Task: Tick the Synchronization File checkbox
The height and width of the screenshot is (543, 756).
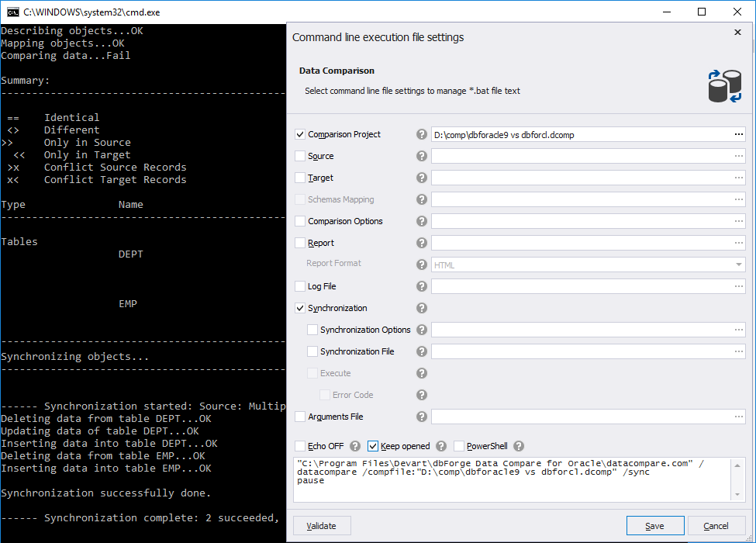Action: pos(312,351)
